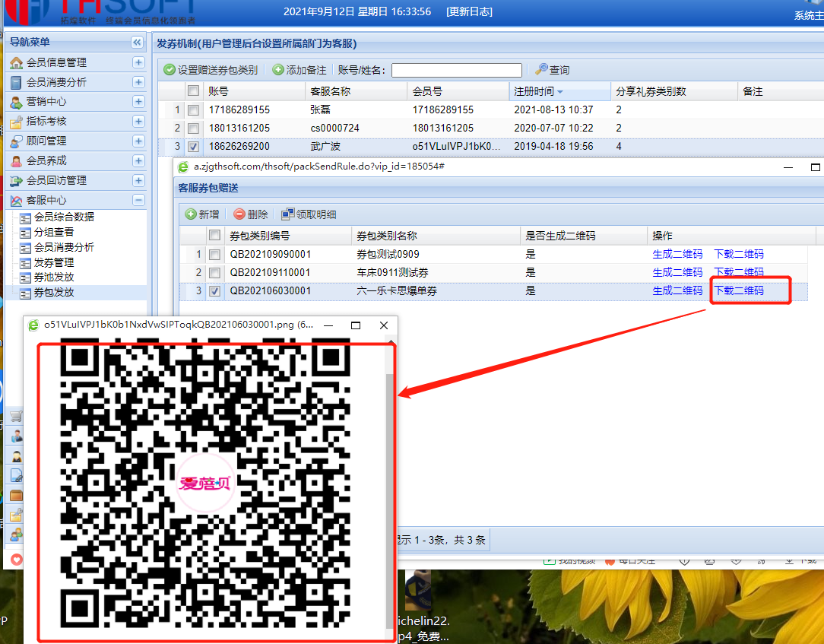Open 会员消费分析 under 客服中心 tree

(x=64, y=248)
